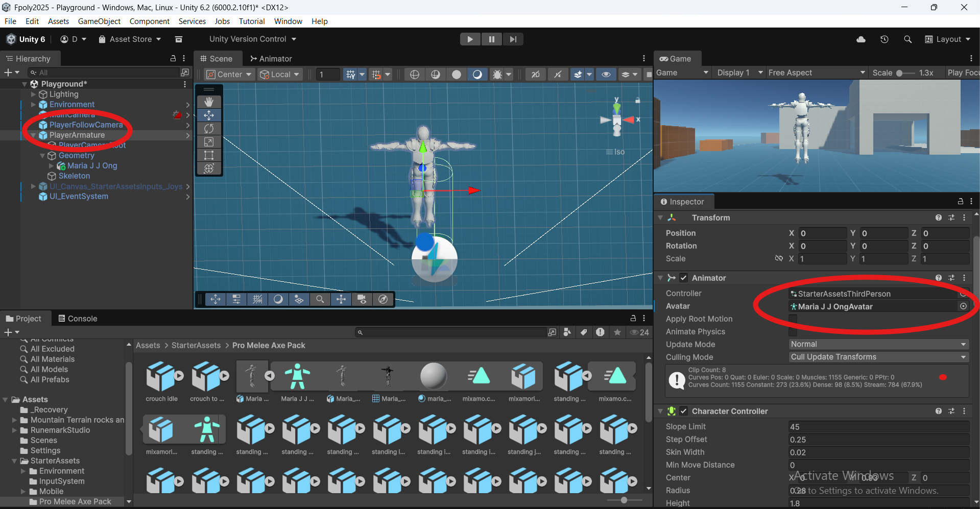Select the Move tool in the Scene toolbar
The height and width of the screenshot is (509, 980).
pos(209,115)
